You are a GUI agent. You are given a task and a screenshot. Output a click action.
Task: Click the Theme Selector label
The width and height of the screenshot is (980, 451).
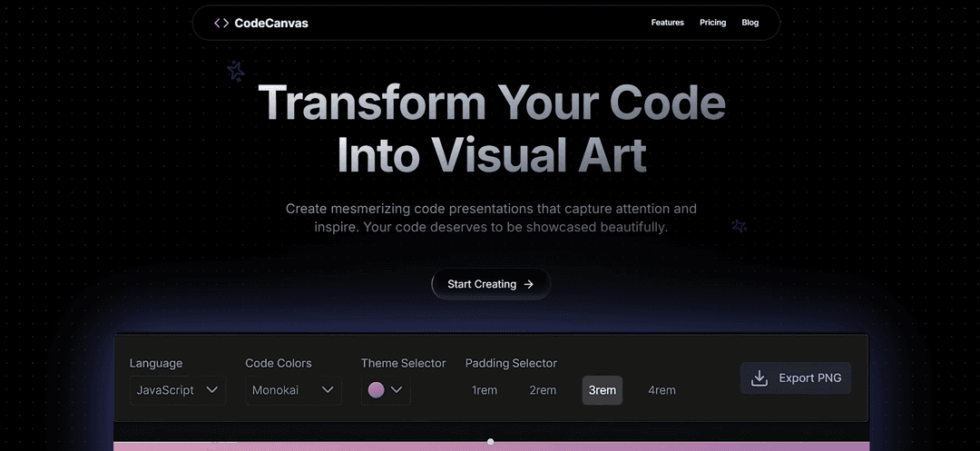click(403, 363)
